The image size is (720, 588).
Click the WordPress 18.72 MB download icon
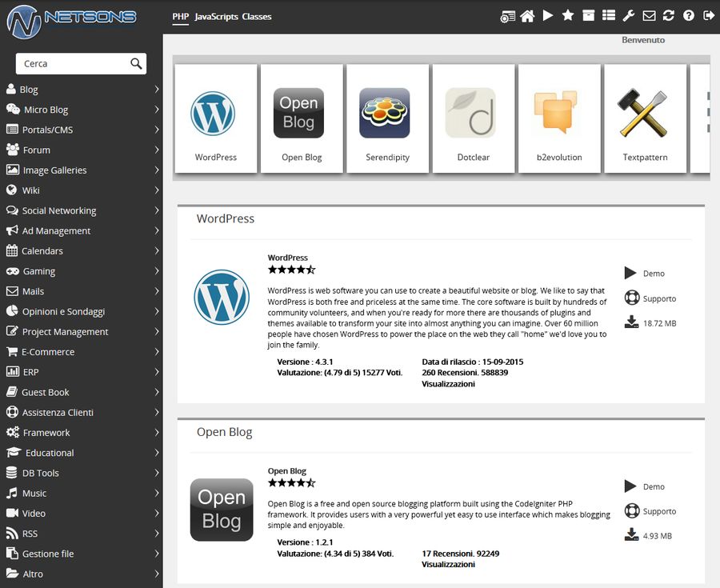pos(631,322)
